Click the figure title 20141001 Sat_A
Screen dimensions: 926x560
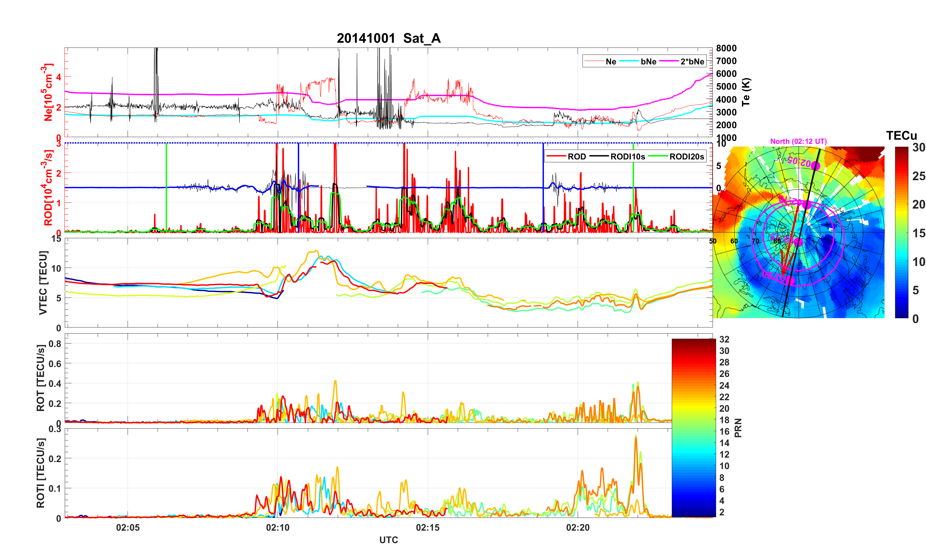pos(388,38)
